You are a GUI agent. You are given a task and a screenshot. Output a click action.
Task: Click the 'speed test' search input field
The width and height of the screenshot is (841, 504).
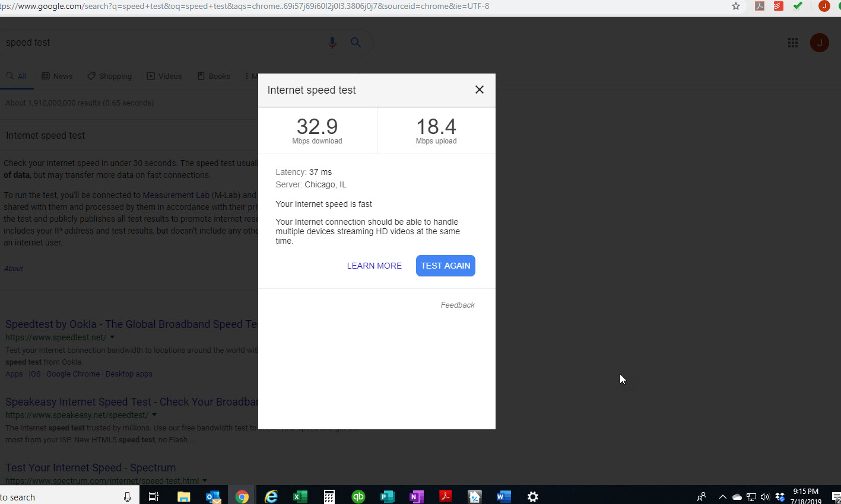point(160,43)
